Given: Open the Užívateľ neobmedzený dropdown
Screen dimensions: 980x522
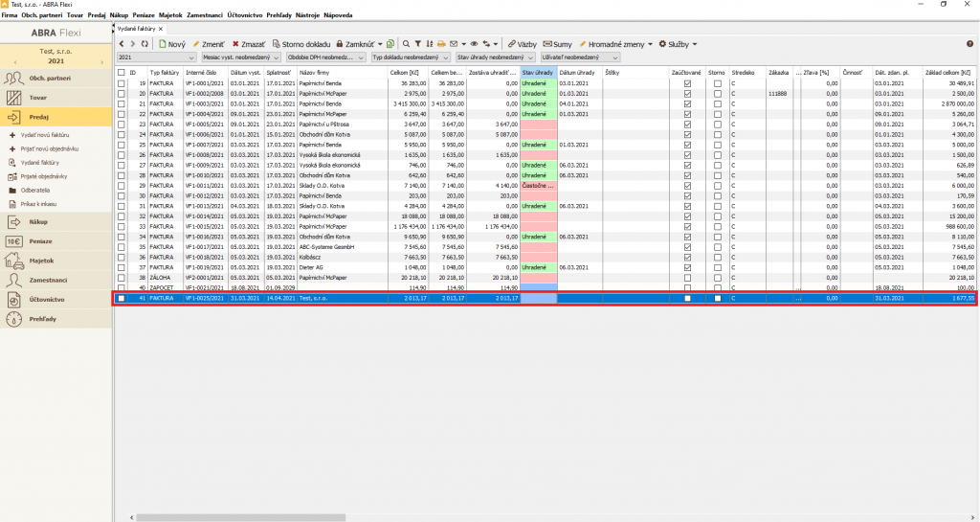Looking at the screenshot, I should point(580,57).
